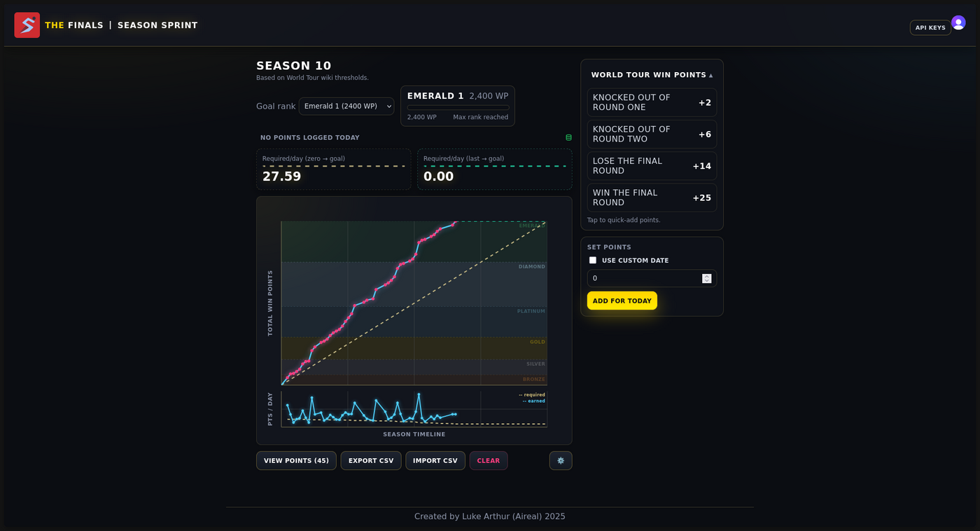Click the Diamond label on chart
Image resolution: width=980 pixels, height=531 pixels.
(x=532, y=267)
